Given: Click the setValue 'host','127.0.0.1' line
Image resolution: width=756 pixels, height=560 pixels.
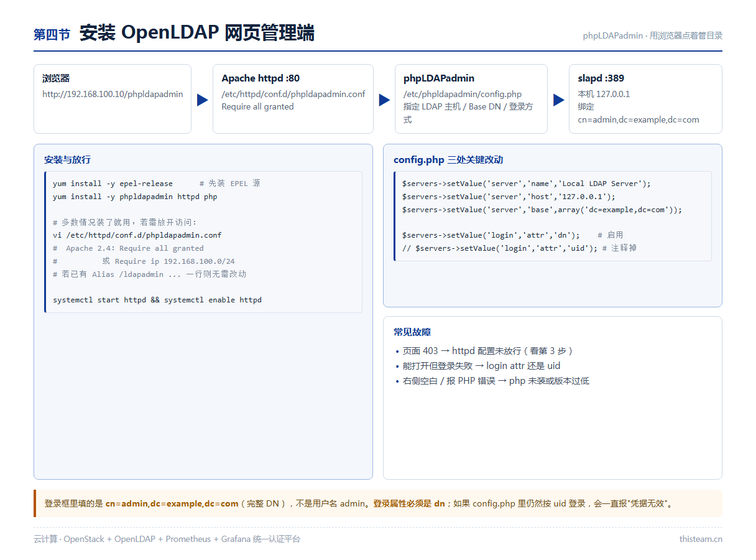Looking at the screenshot, I should [509, 197].
